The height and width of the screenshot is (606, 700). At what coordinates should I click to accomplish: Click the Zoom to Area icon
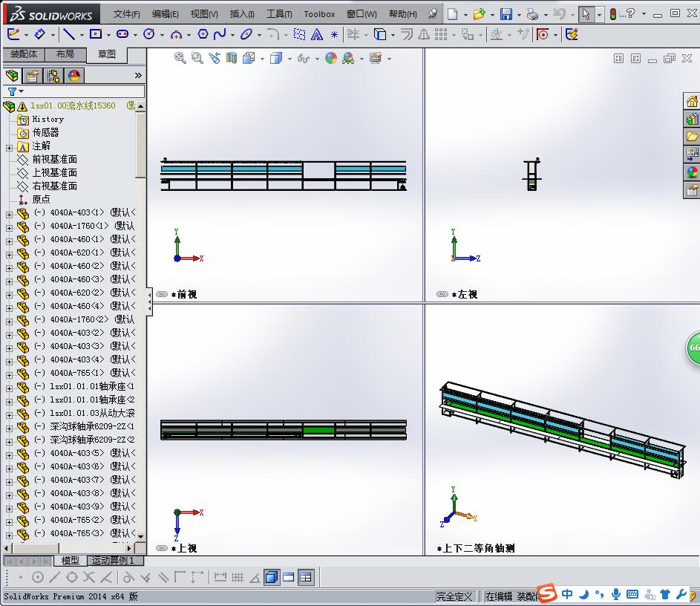(197, 58)
